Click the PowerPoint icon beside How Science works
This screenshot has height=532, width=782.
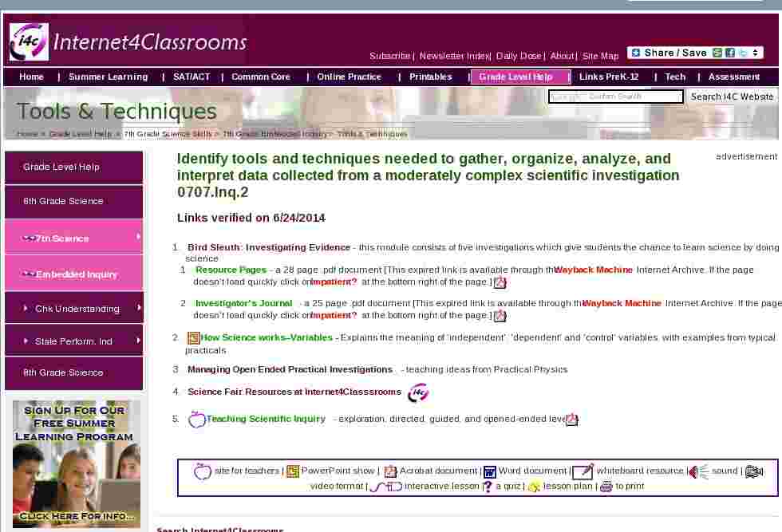(193, 338)
